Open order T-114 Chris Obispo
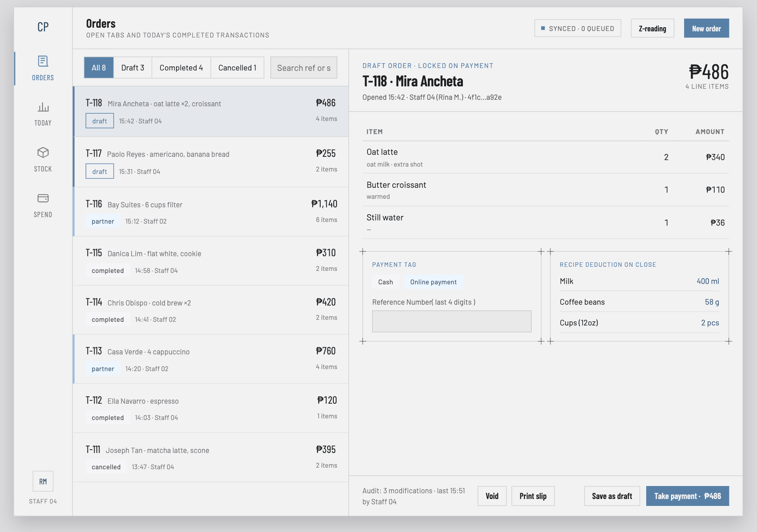Screen dimensions: 757x532 click(211, 310)
